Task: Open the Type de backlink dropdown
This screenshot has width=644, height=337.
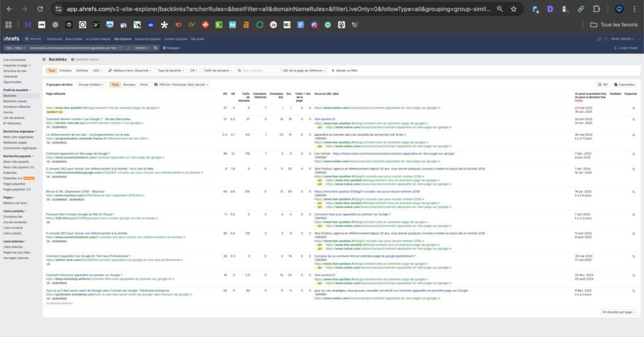Action: coord(170,70)
